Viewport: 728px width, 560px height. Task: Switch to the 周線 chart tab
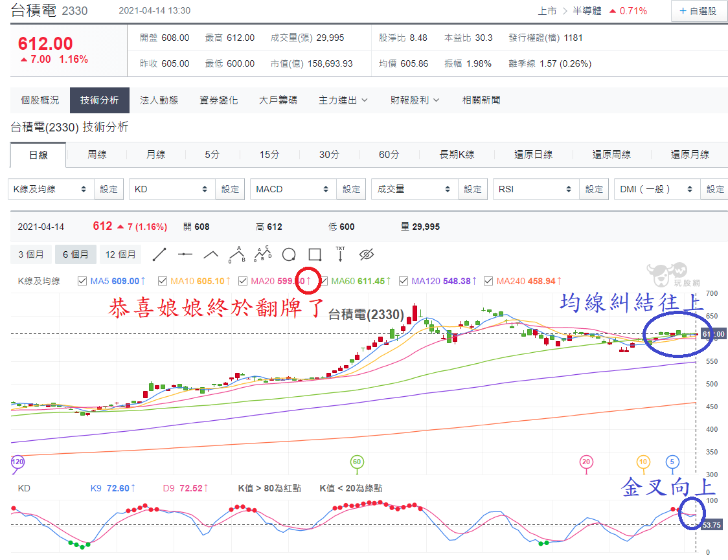click(x=97, y=155)
